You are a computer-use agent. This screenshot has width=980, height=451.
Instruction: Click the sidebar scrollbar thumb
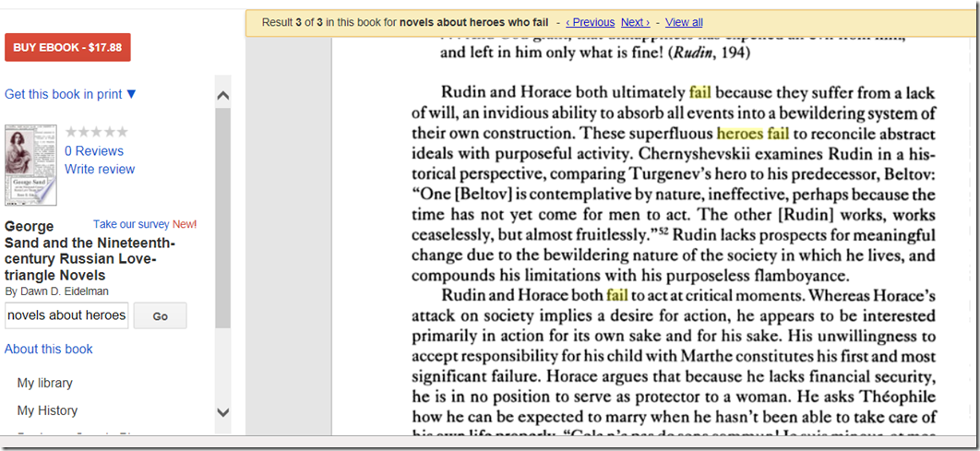point(222,218)
